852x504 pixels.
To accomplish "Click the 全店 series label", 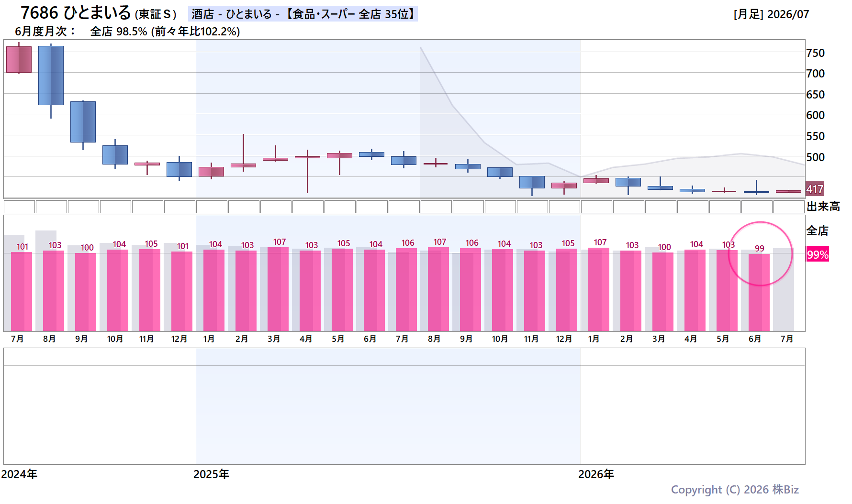I will click(x=818, y=231).
